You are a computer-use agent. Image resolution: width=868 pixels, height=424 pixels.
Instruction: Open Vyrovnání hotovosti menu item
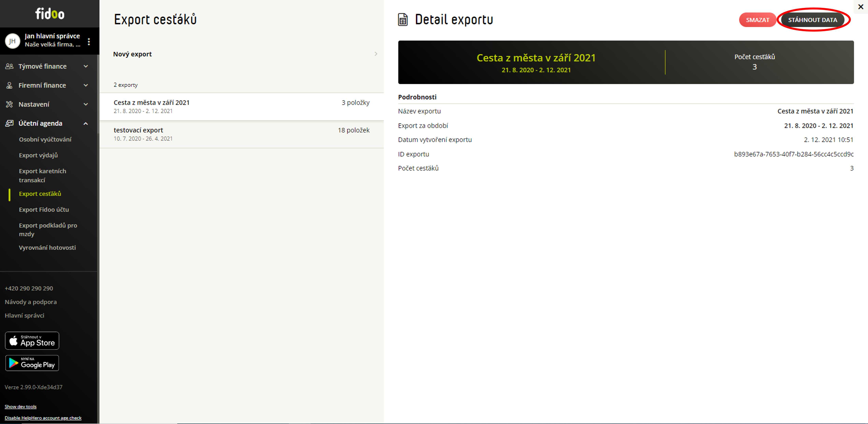pyautogui.click(x=47, y=248)
